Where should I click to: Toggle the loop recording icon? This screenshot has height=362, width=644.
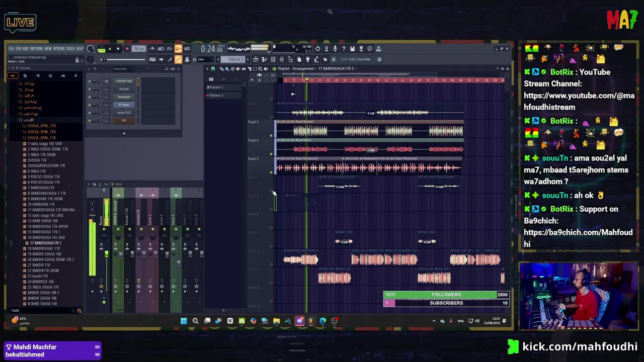tap(187, 49)
